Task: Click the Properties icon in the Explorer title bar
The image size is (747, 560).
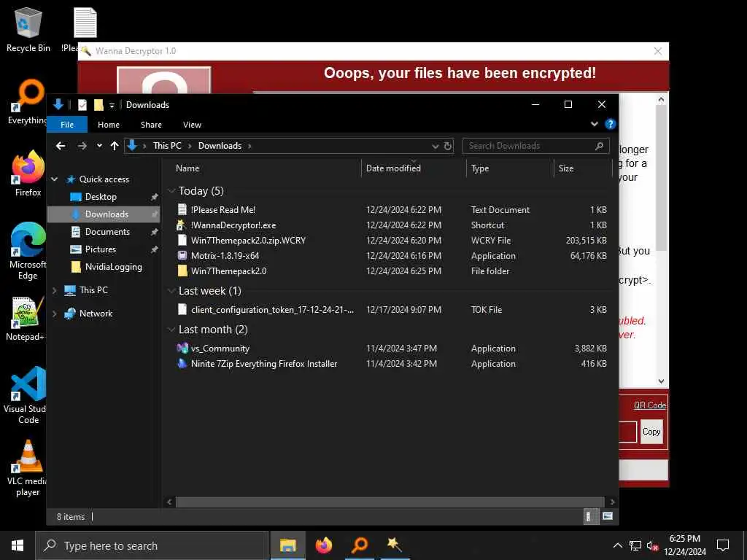Action: [82, 105]
